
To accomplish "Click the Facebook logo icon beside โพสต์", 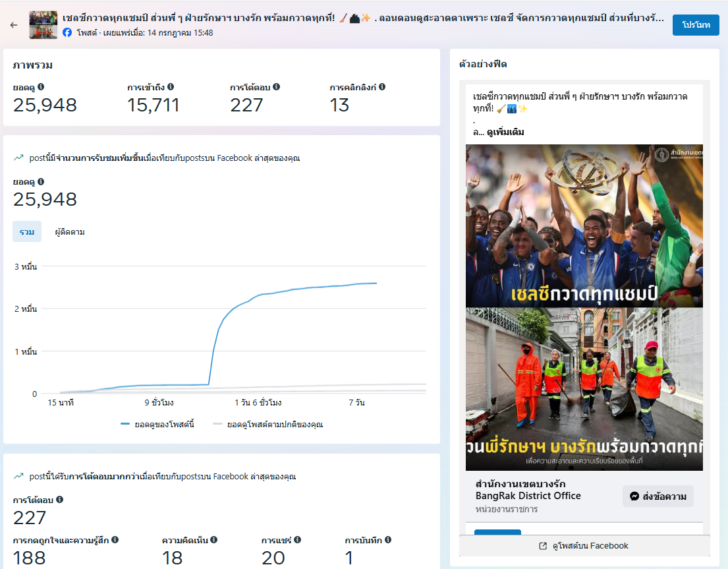I will [67, 32].
